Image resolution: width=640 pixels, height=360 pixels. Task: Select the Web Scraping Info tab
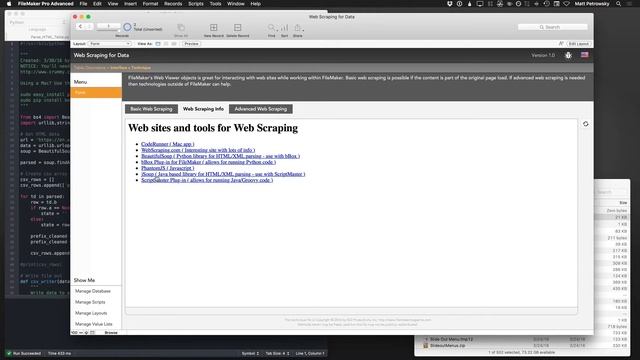click(x=203, y=109)
